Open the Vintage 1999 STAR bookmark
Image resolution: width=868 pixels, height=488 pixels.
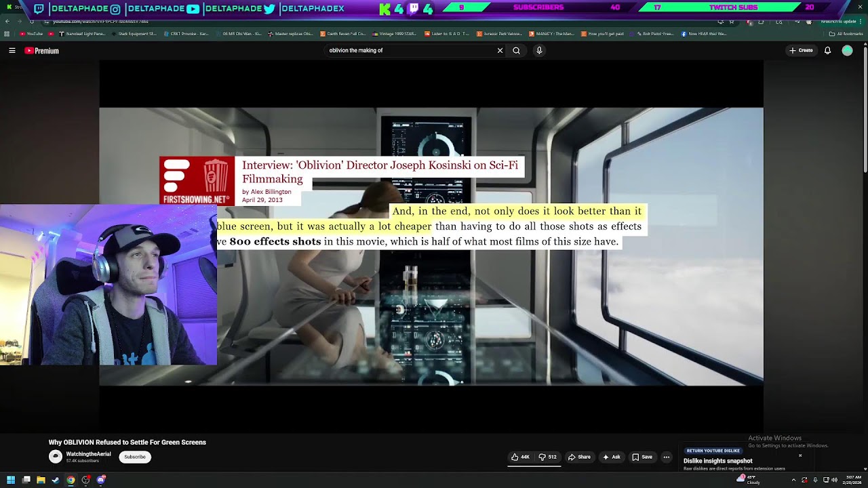pyautogui.click(x=395, y=34)
